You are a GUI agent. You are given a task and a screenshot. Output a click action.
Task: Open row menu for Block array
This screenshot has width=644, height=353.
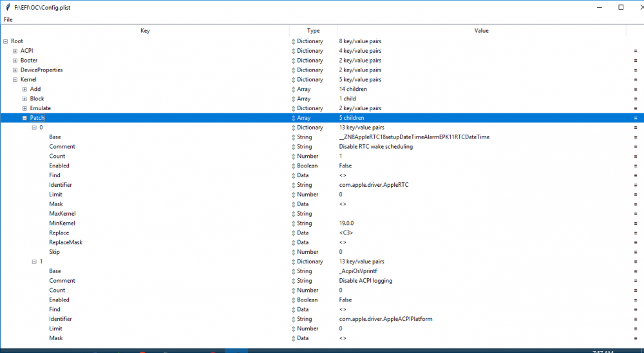pos(636,99)
